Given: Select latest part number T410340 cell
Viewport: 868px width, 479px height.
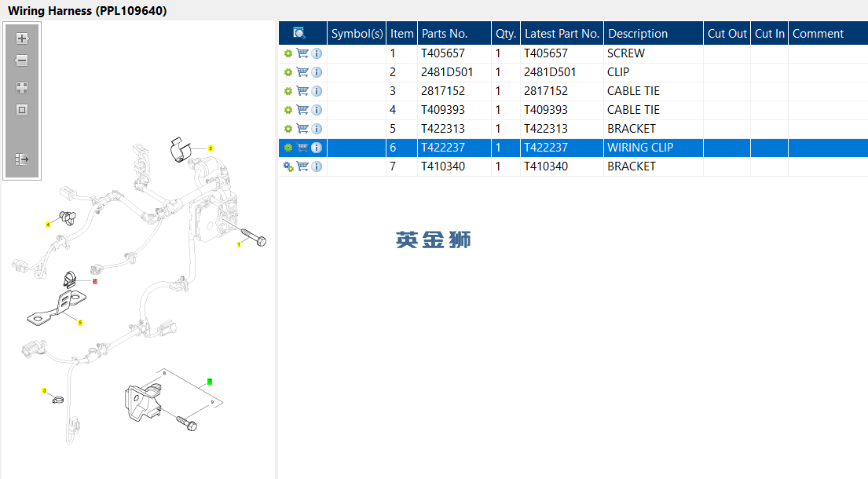Looking at the screenshot, I should (x=562, y=166).
